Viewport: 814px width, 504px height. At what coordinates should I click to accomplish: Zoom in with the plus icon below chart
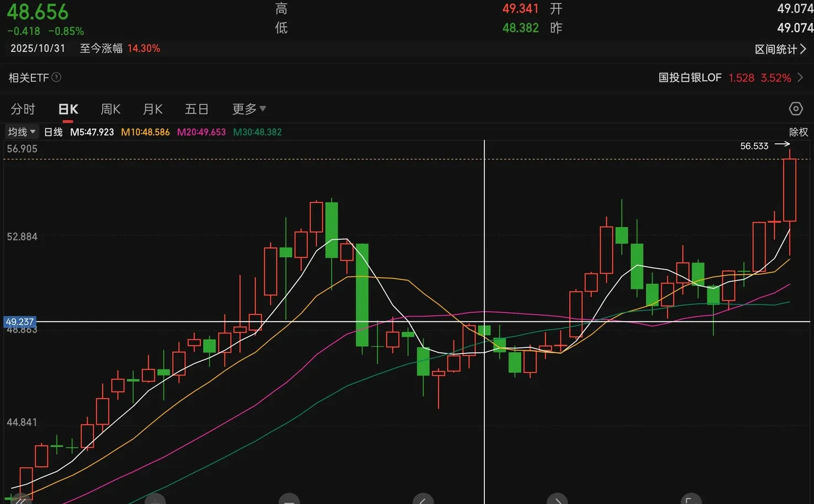155,500
